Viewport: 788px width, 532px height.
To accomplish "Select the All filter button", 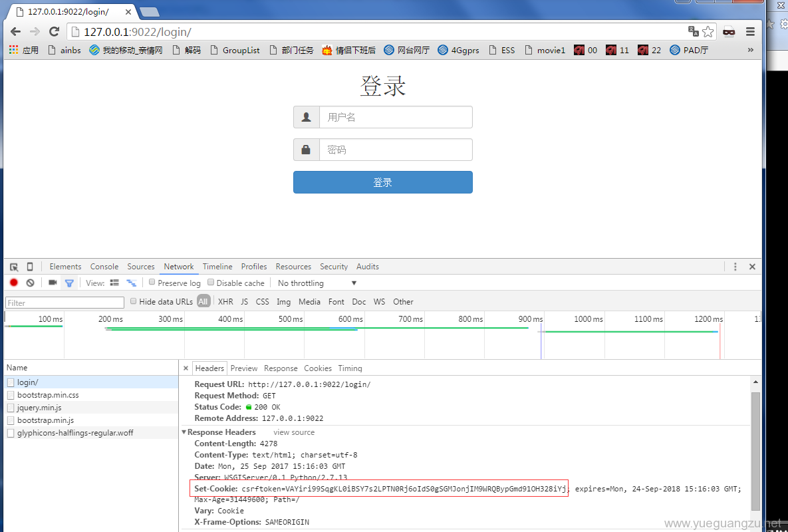I will (x=203, y=301).
